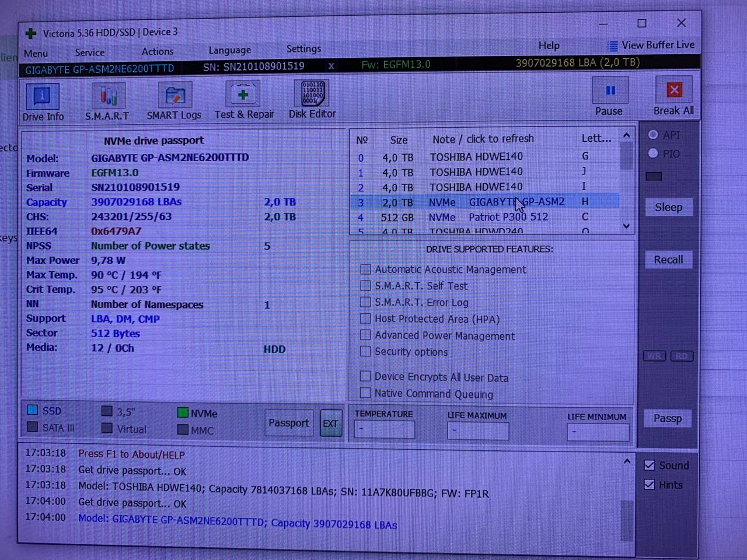Click the Virtual indicator square
The width and height of the screenshot is (747, 560).
(x=107, y=428)
